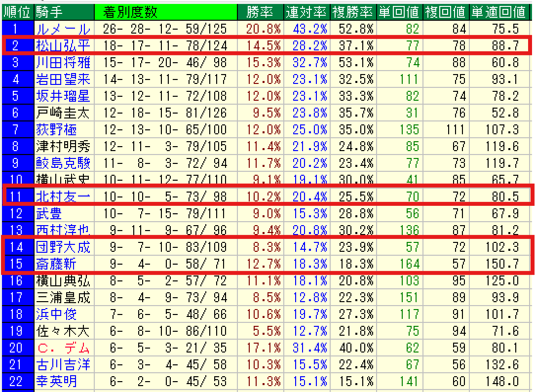Open jockey link 北村友一
The width and height of the screenshot is (535, 392).
pos(64,196)
